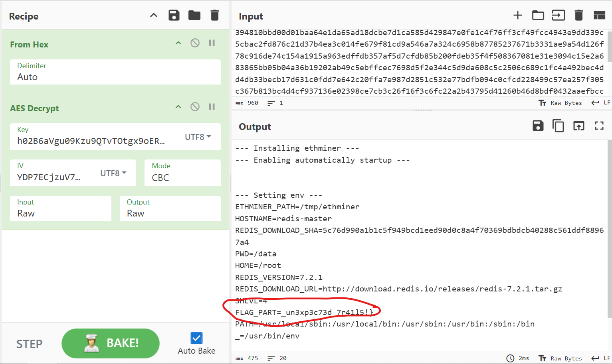Save the current recipe
The width and height of the screenshot is (612, 364).
[x=174, y=16]
